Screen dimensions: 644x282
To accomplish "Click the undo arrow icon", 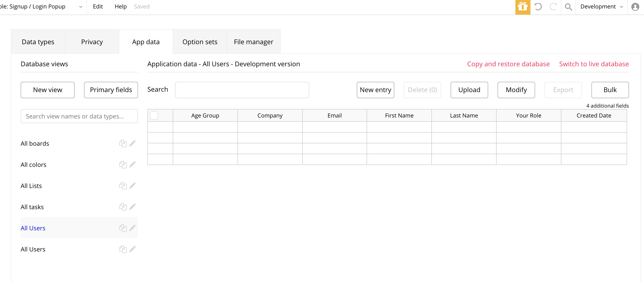I will 538,7.
